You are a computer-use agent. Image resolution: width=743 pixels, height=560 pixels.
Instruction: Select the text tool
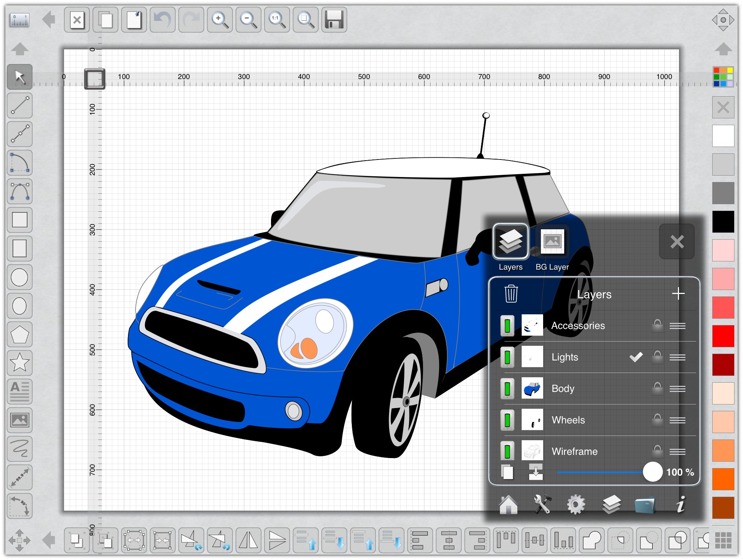[20, 392]
